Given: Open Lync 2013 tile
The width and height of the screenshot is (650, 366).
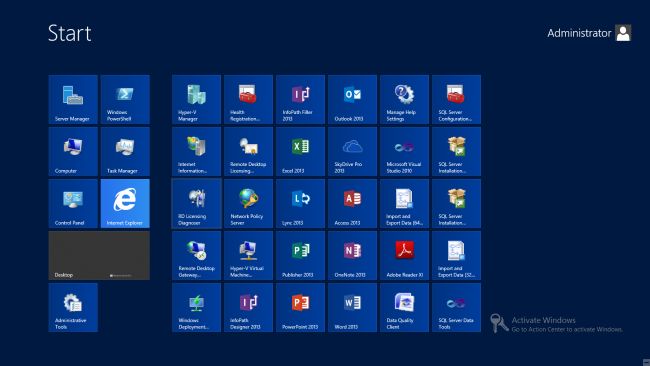Looking at the screenshot, I should click(x=301, y=204).
